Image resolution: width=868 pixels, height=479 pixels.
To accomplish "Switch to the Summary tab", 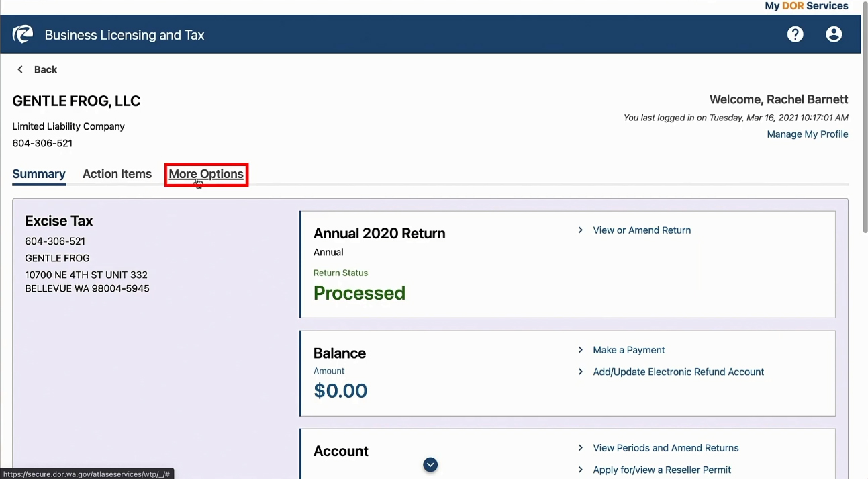I will pos(39,174).
